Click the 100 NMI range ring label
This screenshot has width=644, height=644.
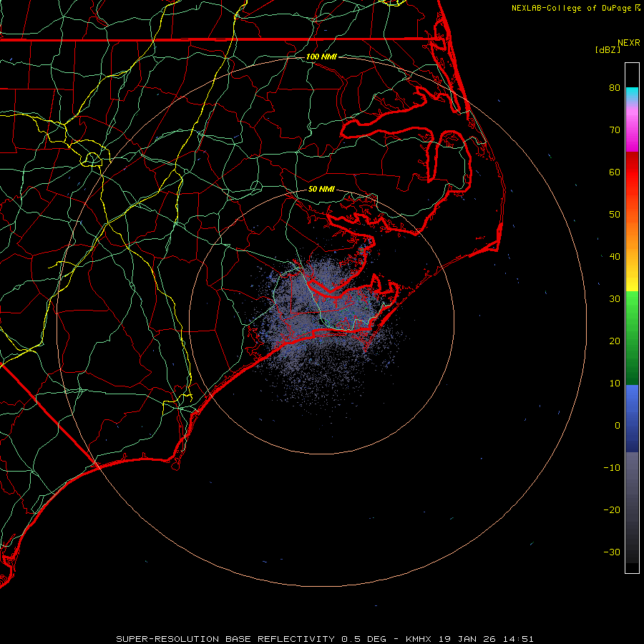click(321, 57)
